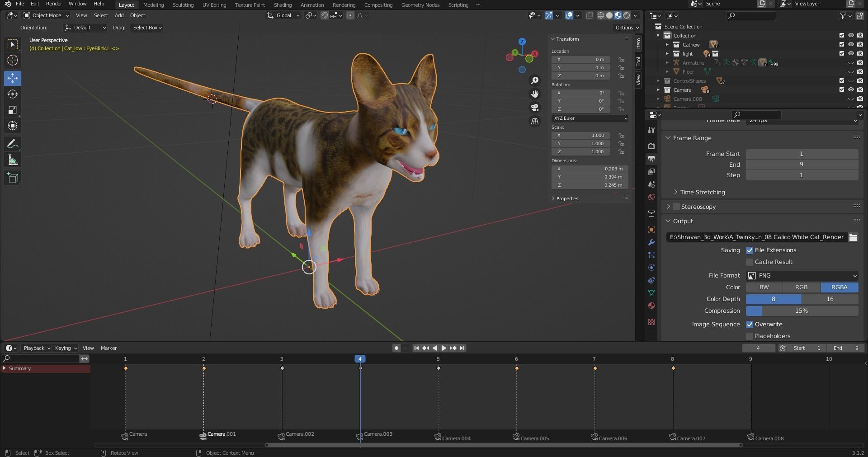Select the Transform tool
868x457 pixels.
(x=13, y=126)
